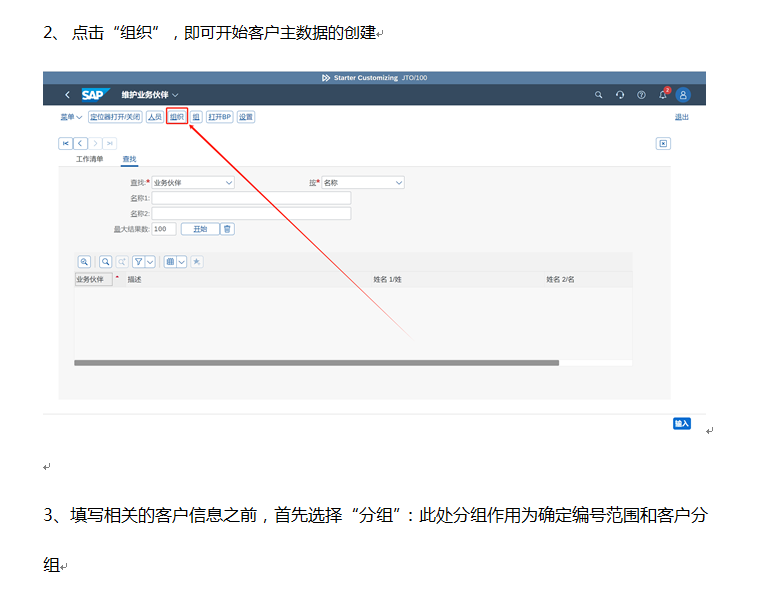Click the SAP back arrow
The image size is (780, 601).
(x=67, y=95)
